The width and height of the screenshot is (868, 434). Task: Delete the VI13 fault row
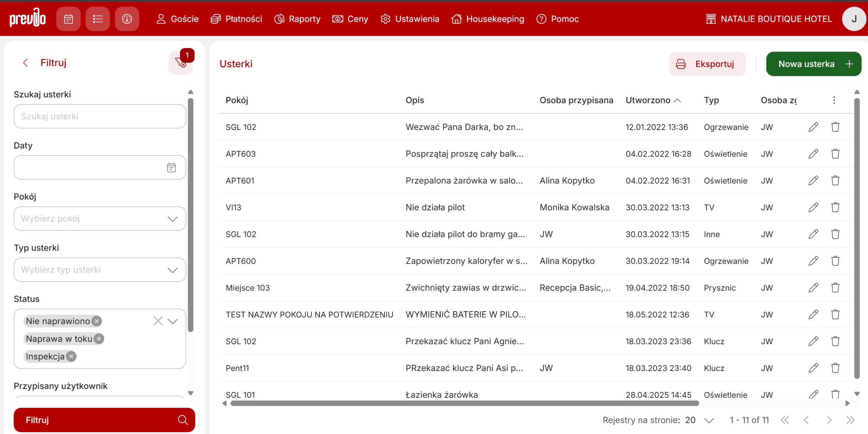point(835,207)
